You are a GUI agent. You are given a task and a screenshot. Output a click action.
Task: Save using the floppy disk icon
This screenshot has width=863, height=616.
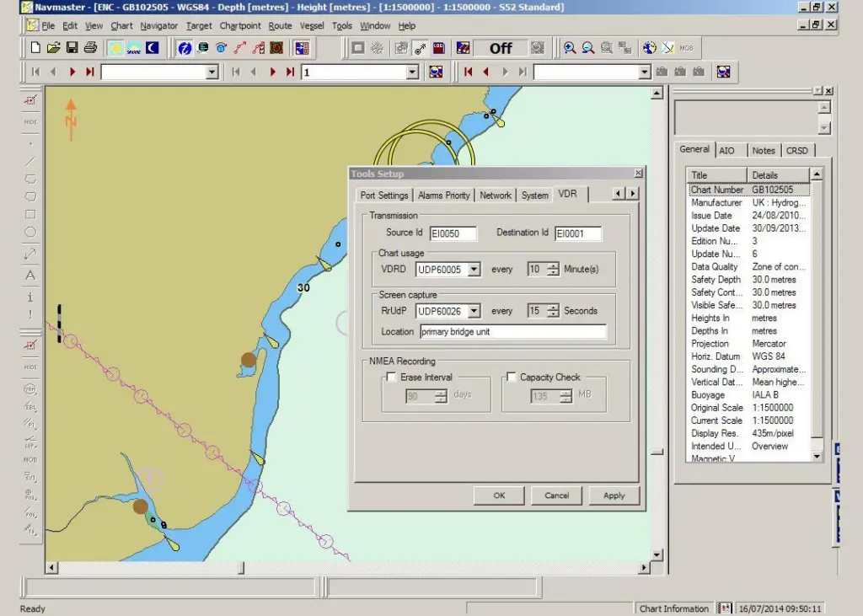pyautogui.click(x=72, y=48)
